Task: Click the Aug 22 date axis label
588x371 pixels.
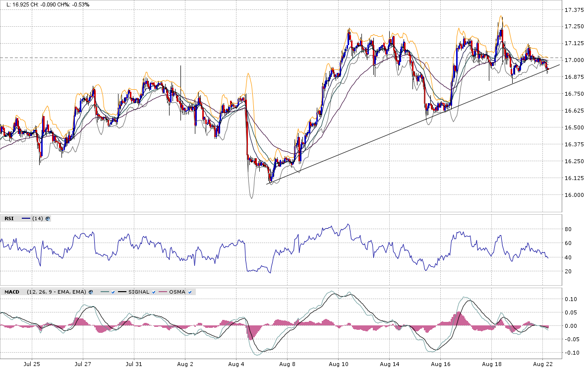Action: [543, 364]
